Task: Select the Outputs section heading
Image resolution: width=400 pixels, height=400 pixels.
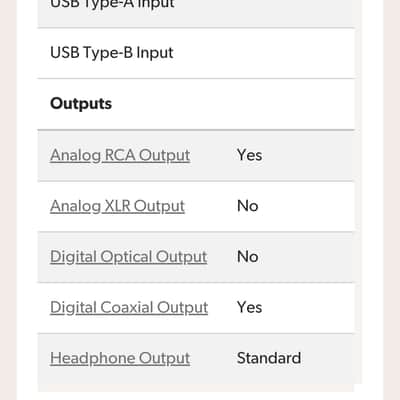Action: point(81,104)
